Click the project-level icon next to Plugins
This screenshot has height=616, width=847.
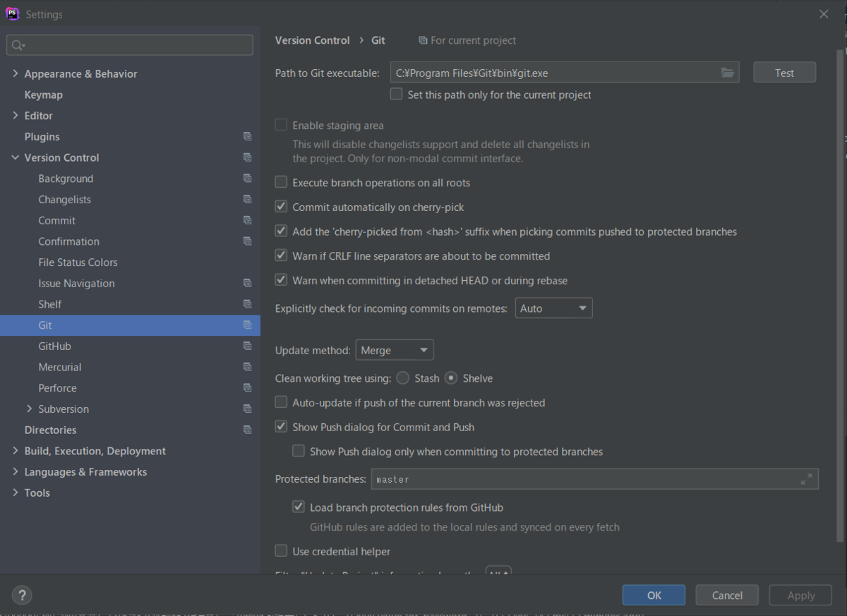(247, 136)
